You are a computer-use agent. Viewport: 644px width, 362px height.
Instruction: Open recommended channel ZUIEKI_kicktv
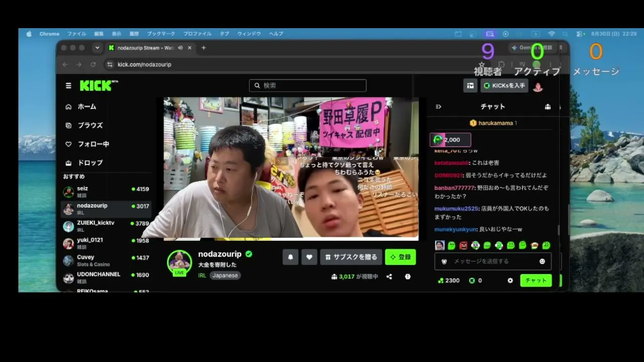point(106,226)
